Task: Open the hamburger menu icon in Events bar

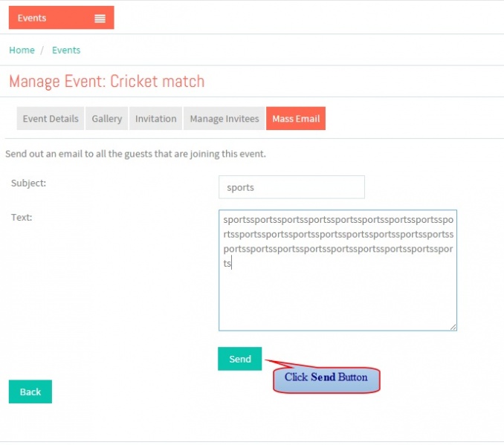Action: tap(100, 19)
